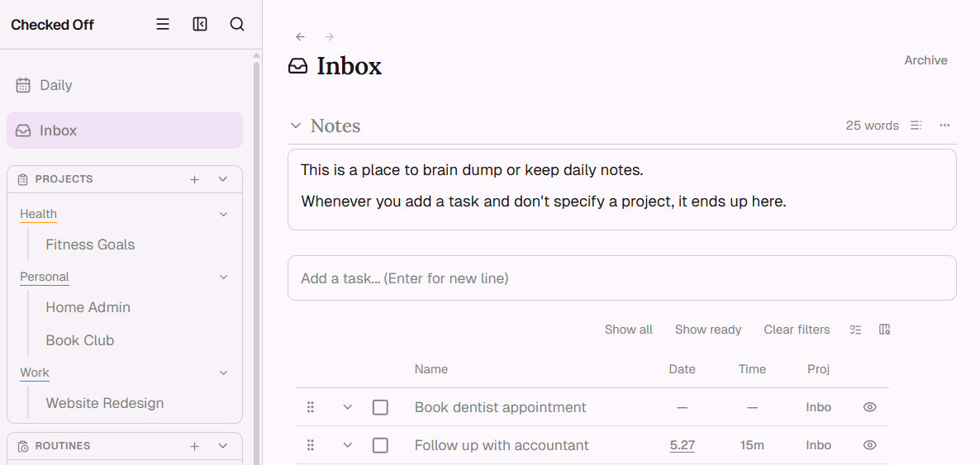Set date for Book dentist appointment
This screenshot has width=980, height=465.
682,407
